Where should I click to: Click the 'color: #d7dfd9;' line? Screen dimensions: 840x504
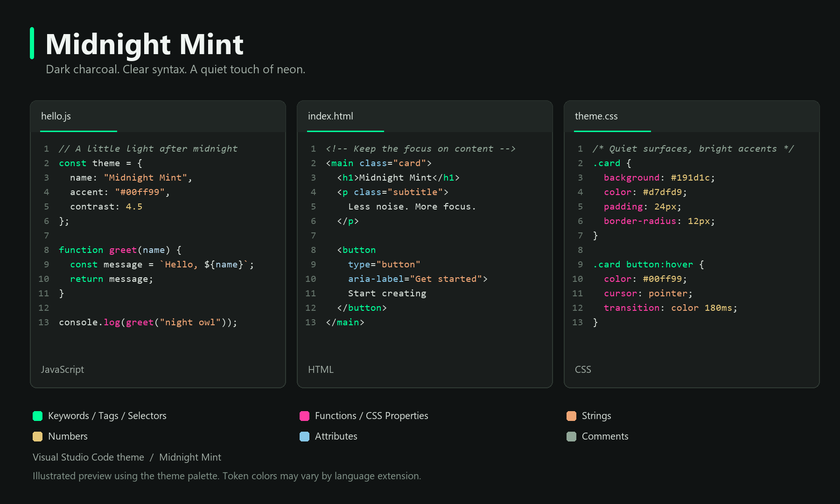645,192
